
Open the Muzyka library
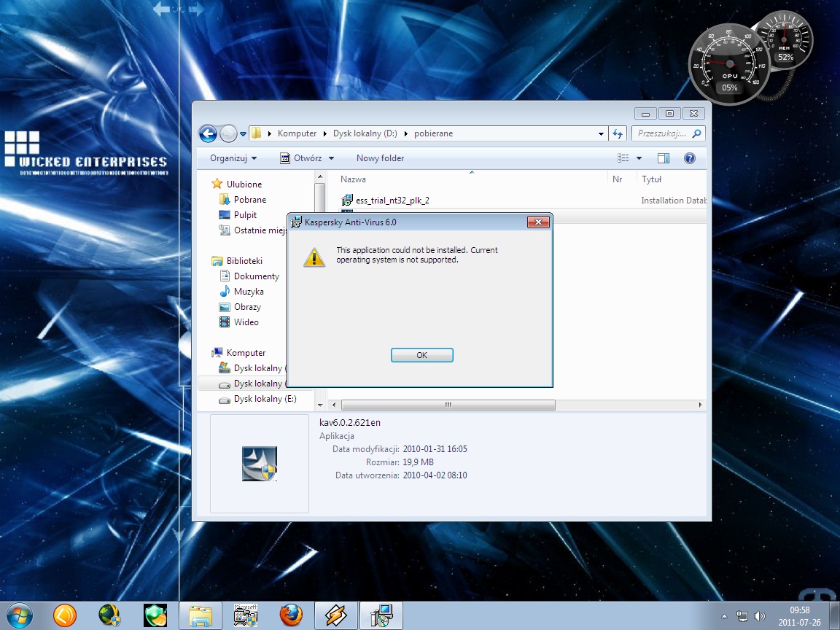[x=249, y=292]
